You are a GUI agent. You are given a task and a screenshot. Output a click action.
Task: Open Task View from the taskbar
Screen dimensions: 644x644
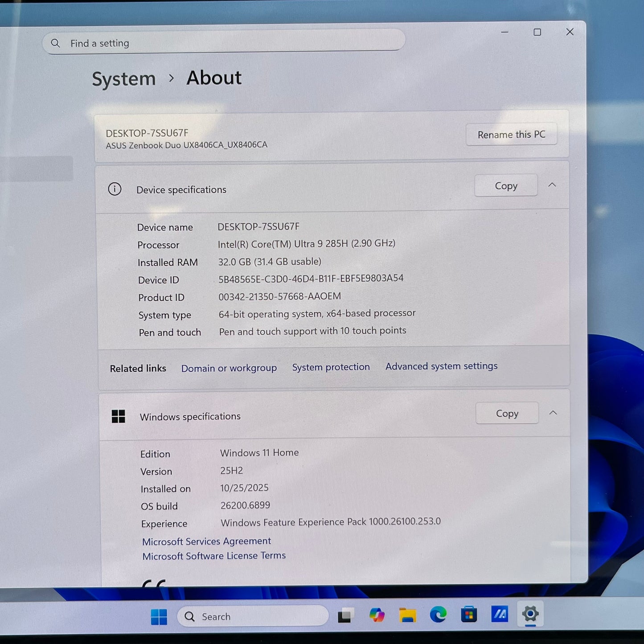(346, 615)
